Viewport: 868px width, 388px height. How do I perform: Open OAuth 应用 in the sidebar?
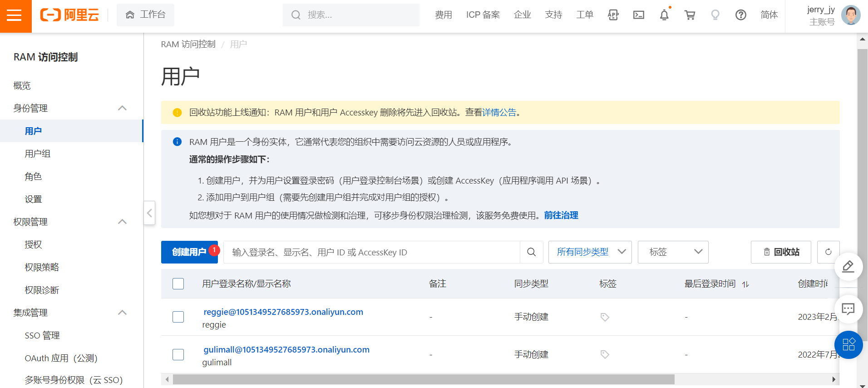coord(61,358)
